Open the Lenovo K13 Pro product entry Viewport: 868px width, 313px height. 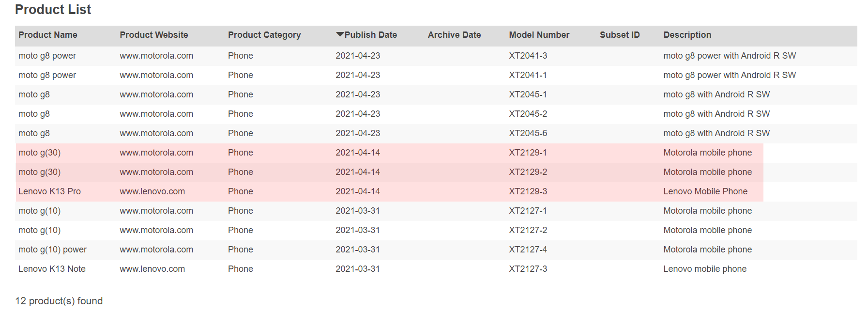click(x=49, y=191)
